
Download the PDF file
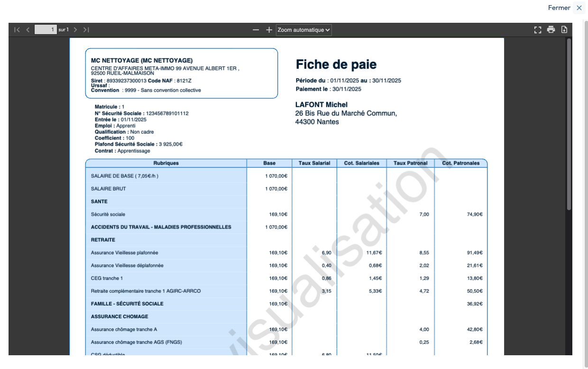click(564, 29)
